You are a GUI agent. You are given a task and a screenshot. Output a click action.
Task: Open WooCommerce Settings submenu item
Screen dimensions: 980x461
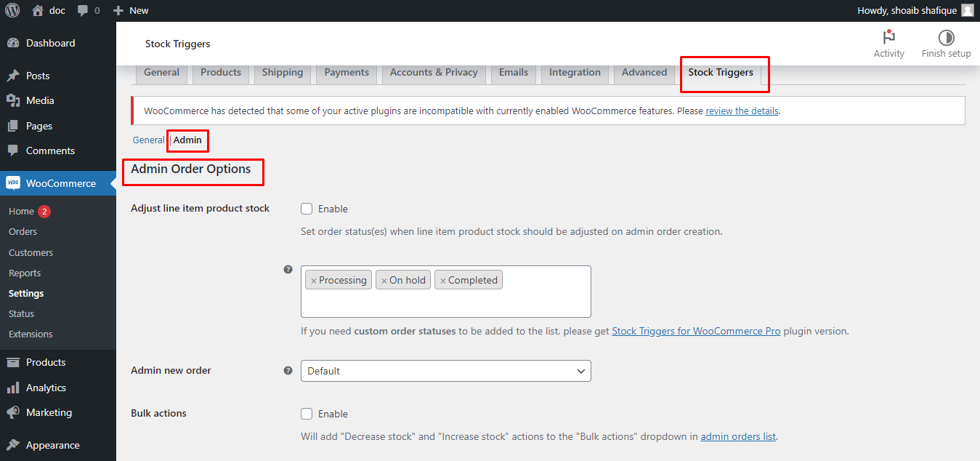click(26, 293)
